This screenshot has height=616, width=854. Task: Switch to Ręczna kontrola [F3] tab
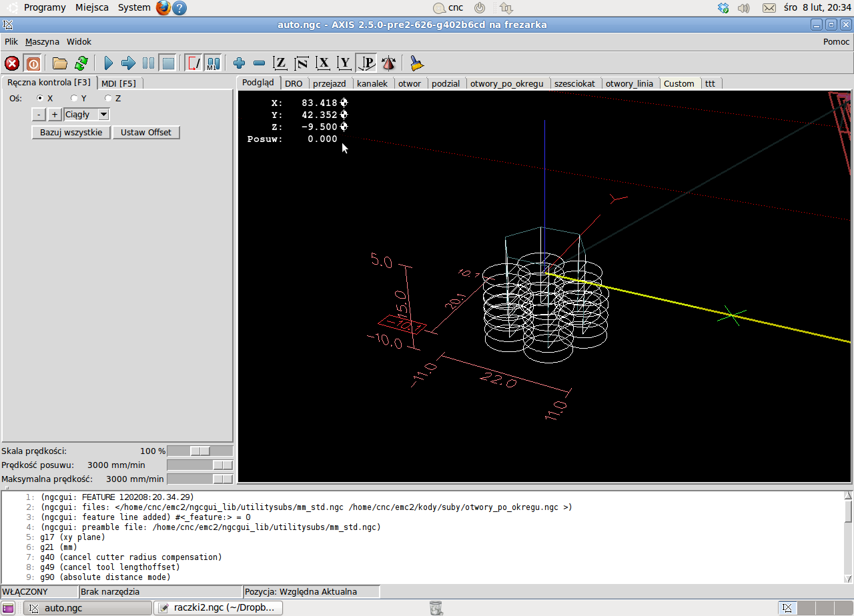(49, 83)
